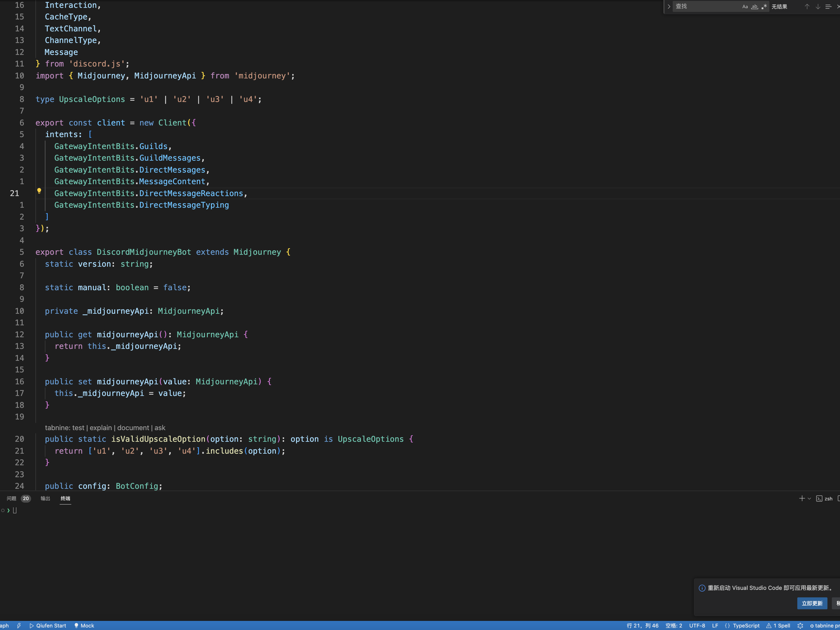Expand the replace field chevron
This screenshot has height=630, width=840.
coord(669,7)
